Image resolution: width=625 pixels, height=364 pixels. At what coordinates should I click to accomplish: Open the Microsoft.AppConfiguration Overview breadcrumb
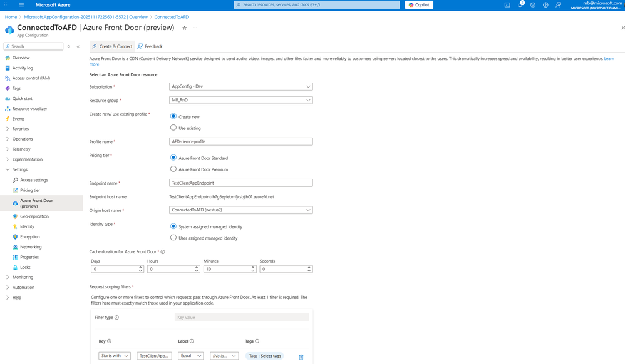(x=86, y=17)
